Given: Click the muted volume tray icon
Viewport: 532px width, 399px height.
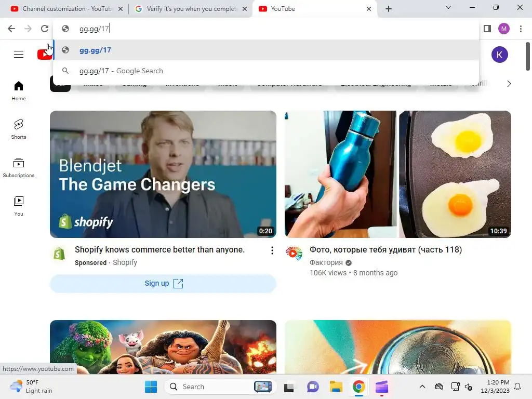Looking at the screenshot, I should coord(469,387).
